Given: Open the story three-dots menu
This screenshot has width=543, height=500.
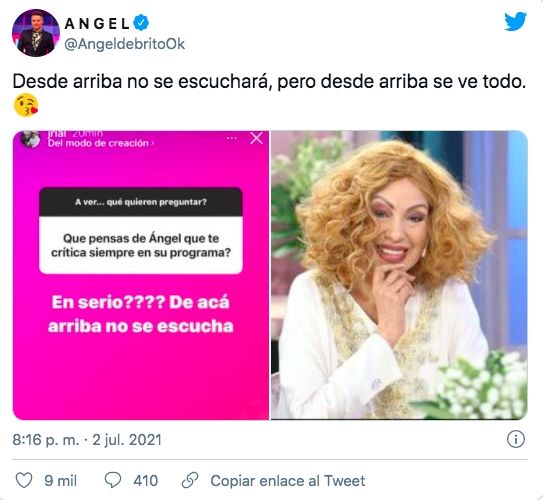Looking at the screenshot, I should pyautogui.click(x=232, y=138).
